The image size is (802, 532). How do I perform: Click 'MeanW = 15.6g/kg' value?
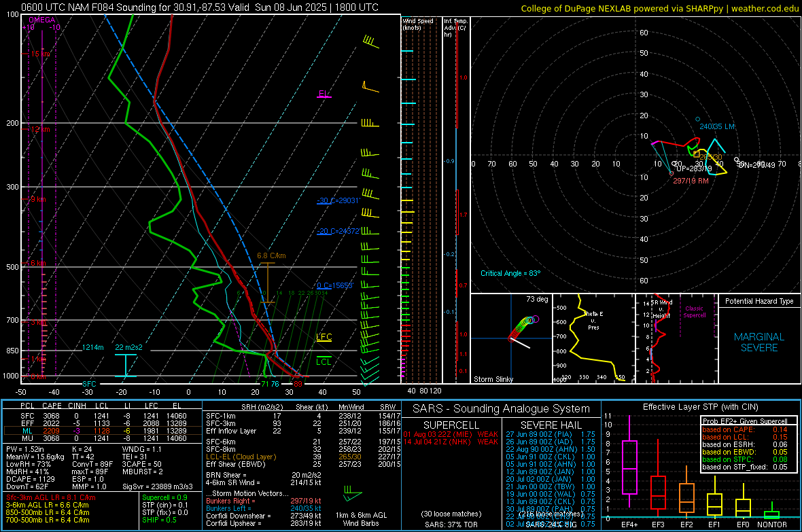click(35, 457)
